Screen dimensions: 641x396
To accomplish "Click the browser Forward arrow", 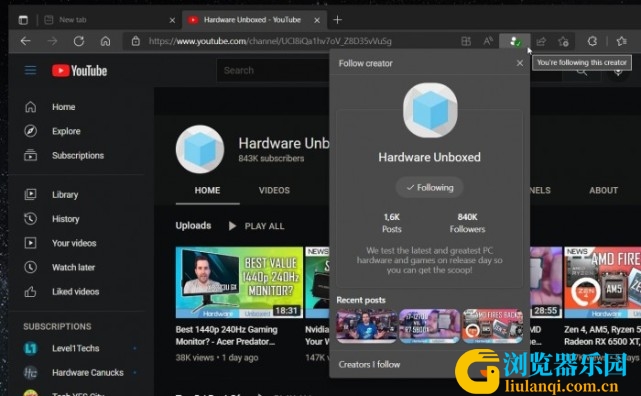I will (x=52, y=41).
